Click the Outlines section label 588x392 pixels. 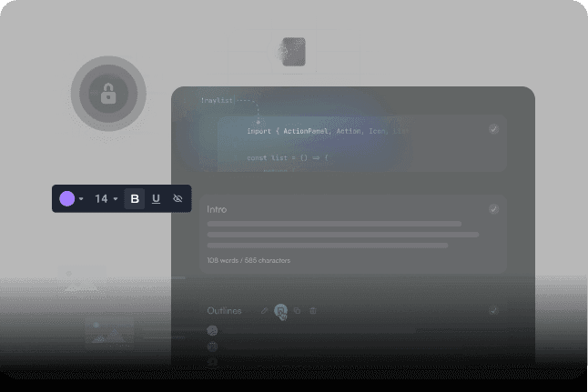224,311
